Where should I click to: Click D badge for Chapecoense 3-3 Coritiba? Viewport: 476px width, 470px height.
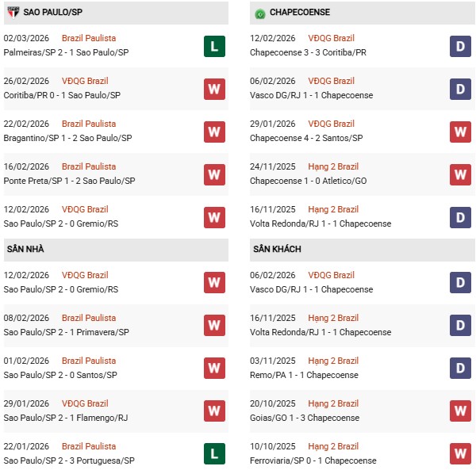pyautogui.click(x=461, y=46)
